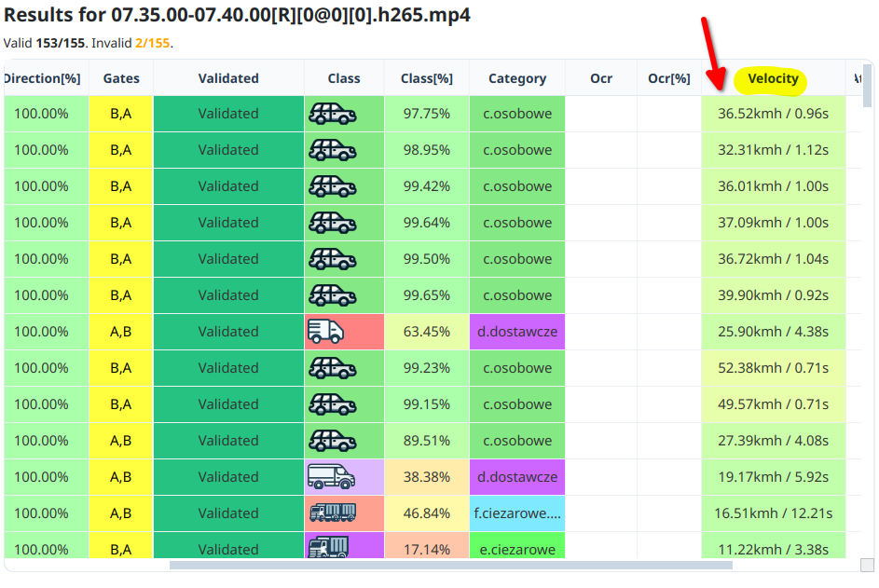Click car icon in 98.95% row

click(x=333, y=150)
